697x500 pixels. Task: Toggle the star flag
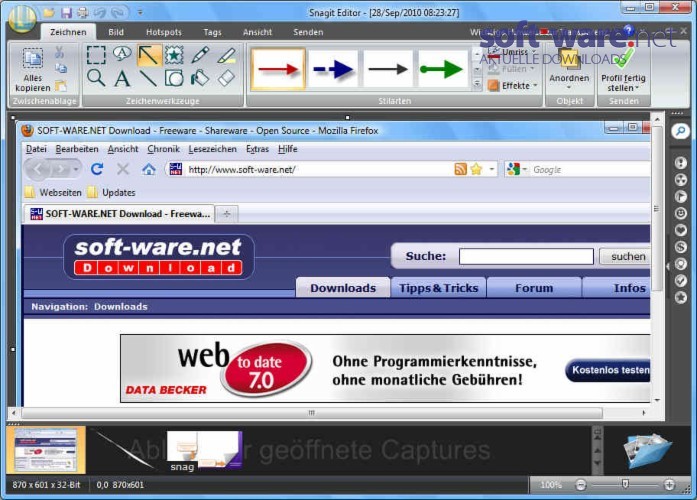pos(681,298)
